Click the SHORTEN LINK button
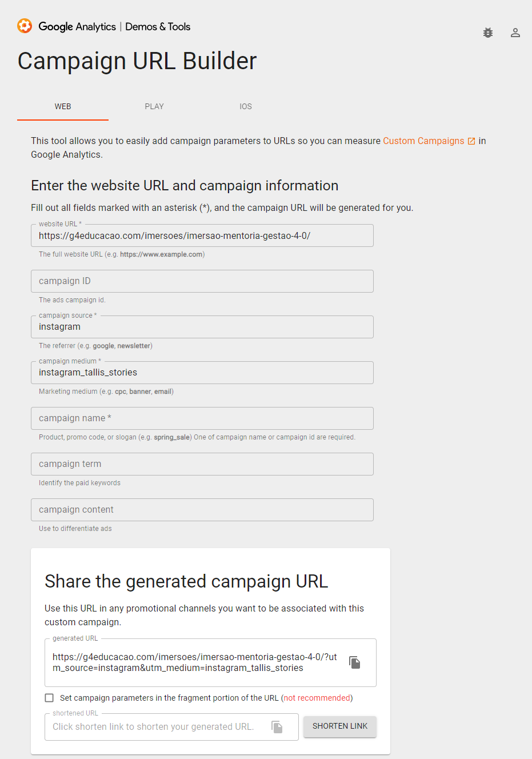The image size is (532, 759). click(340, 726)
